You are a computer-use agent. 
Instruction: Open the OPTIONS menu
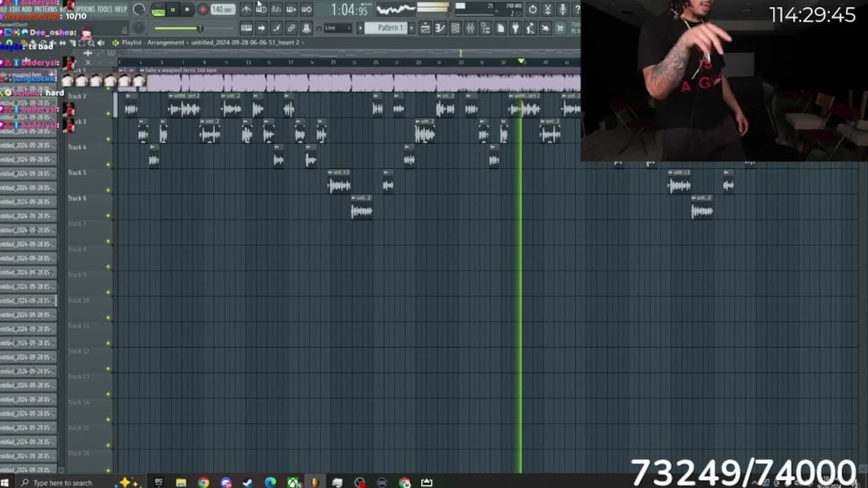click(86, 9)
